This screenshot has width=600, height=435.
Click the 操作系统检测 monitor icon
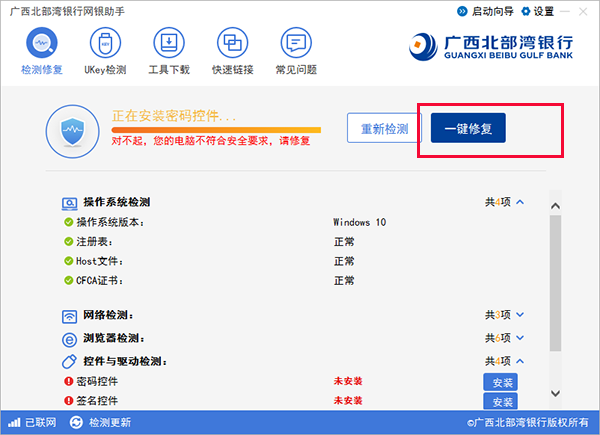(69, 203)
